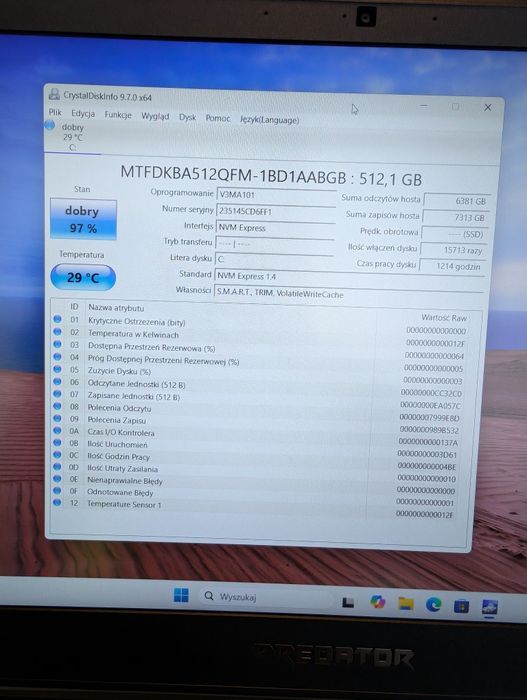
Task: Click the status dot for Zapisane Jednostki
Action: point(57,393)
